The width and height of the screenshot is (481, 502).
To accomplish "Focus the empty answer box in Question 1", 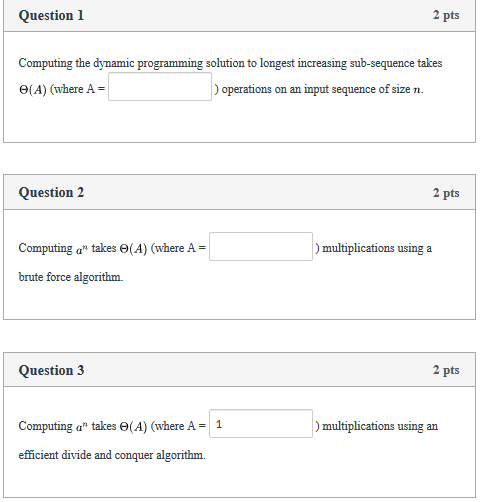I will pyautogui.click(x=160, y=87).
